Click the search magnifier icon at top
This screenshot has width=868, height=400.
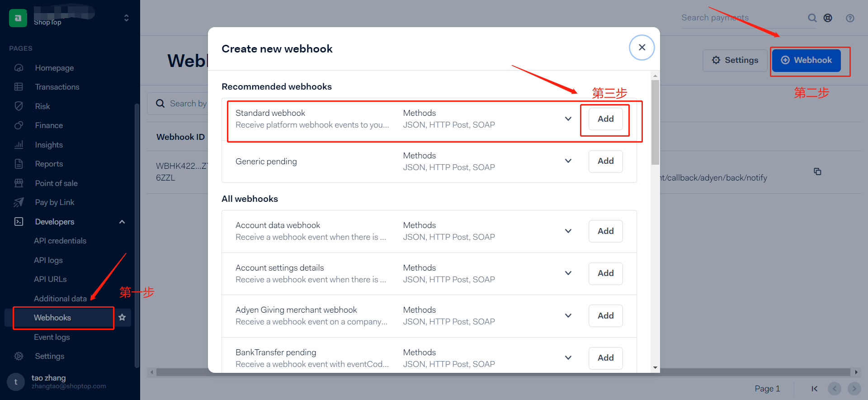(812, 18)
